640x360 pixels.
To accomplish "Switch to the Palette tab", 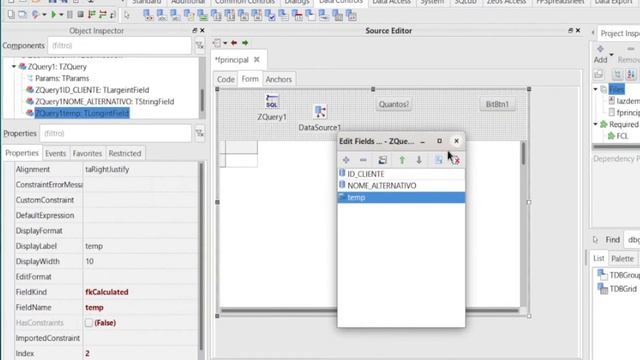I will pyautogui.click(x=622, y=258).
